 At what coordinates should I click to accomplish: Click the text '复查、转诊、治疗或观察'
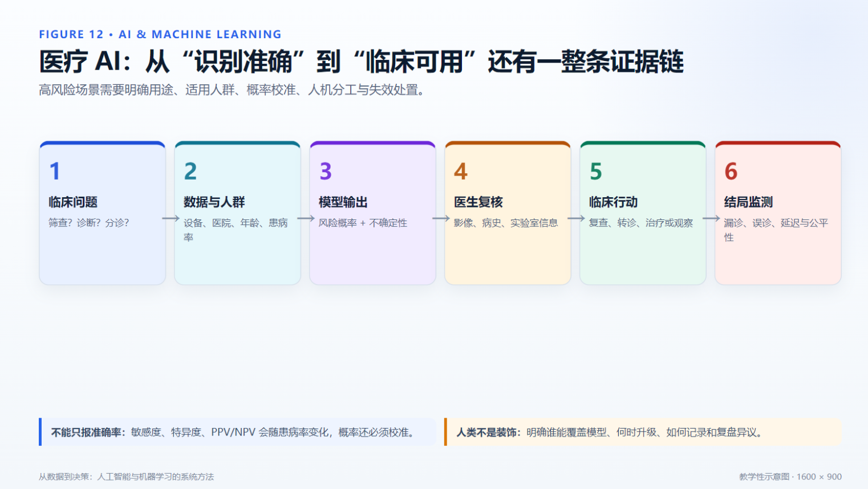click(x=641, y=223)
